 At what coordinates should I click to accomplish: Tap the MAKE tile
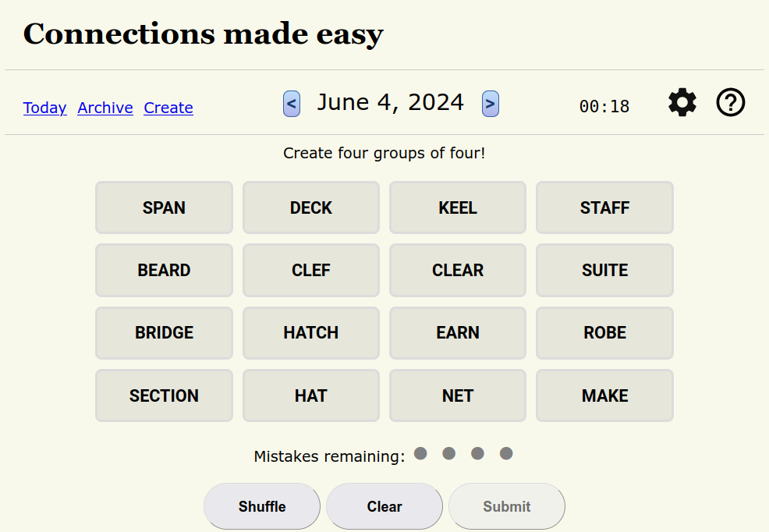(604, 395)
